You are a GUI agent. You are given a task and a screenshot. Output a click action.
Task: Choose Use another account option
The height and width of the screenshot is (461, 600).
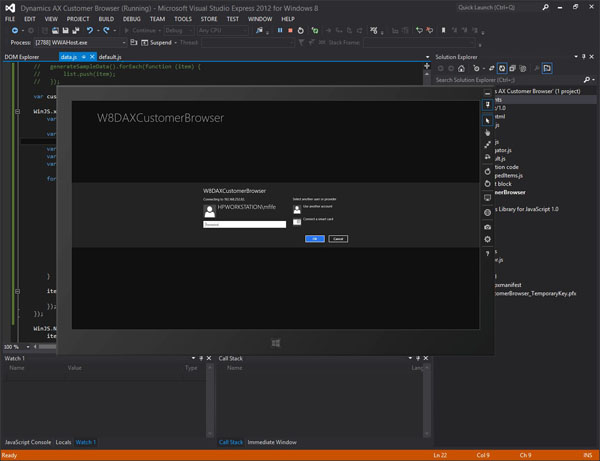coord(313,208)
